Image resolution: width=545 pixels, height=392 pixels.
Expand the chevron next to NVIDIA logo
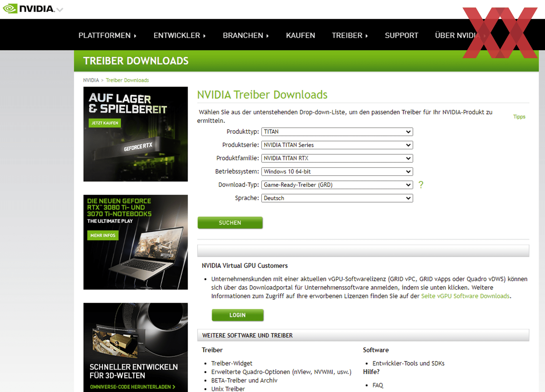pos(60,10)
